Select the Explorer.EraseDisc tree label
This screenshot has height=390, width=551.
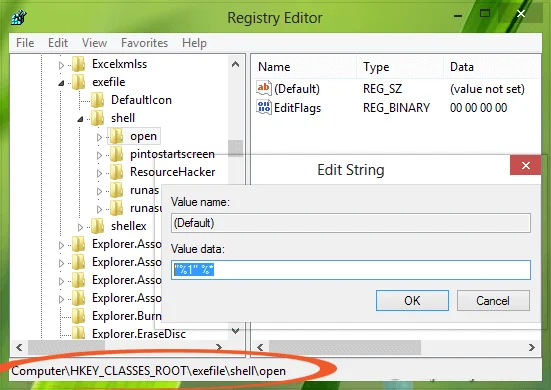(139, 333)
